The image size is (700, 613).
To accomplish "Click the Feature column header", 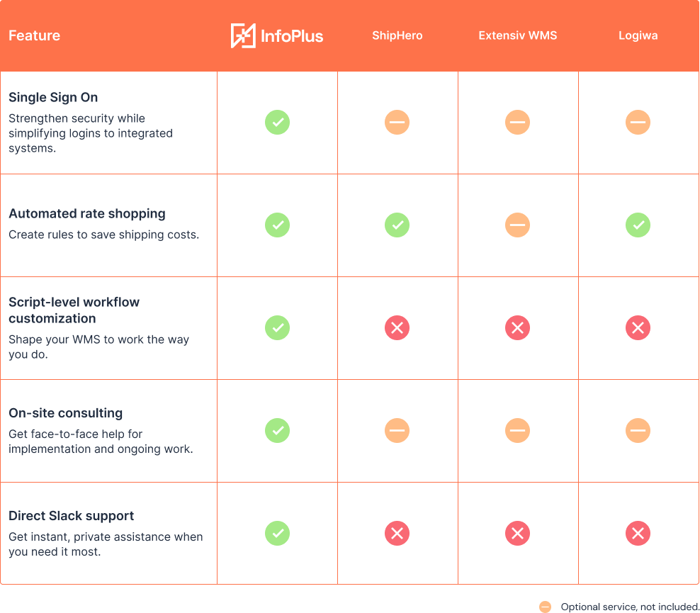I will tap(35, 35).
